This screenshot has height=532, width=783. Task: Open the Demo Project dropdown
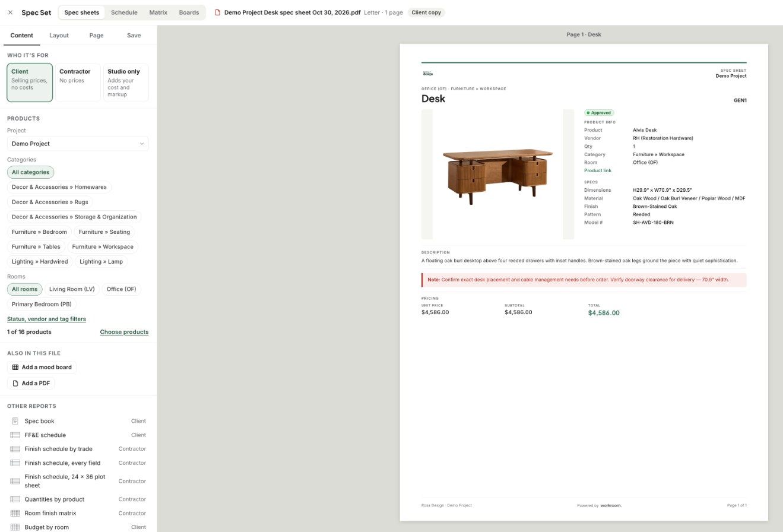coord(78,144)
